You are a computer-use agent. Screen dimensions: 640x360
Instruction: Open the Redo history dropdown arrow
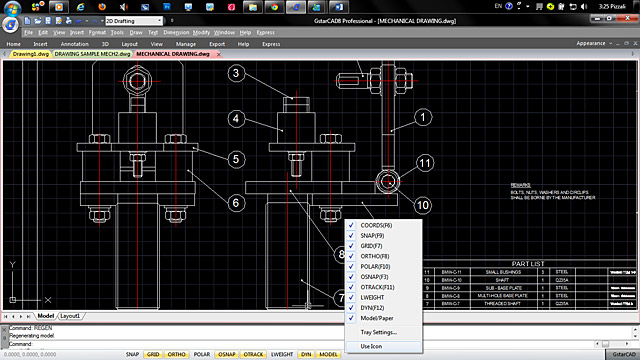point(102,21)
